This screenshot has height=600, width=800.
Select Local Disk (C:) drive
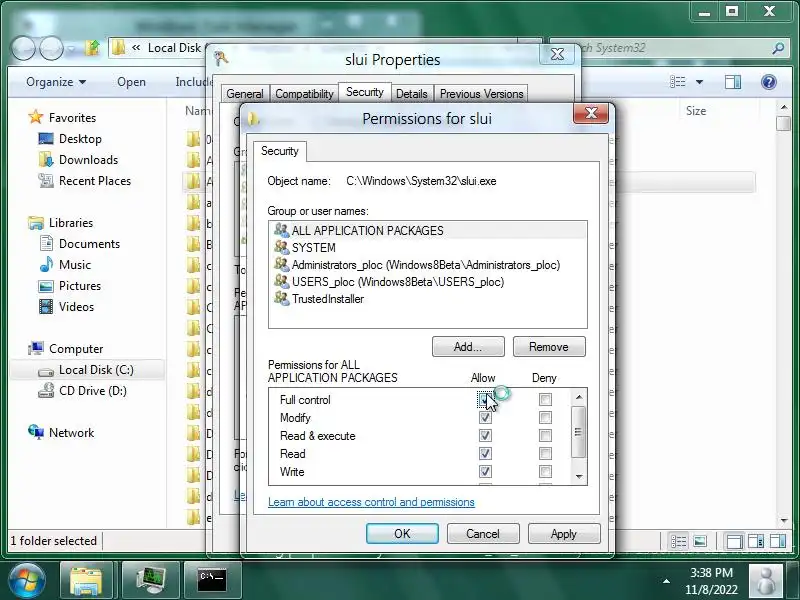(87, 370)
